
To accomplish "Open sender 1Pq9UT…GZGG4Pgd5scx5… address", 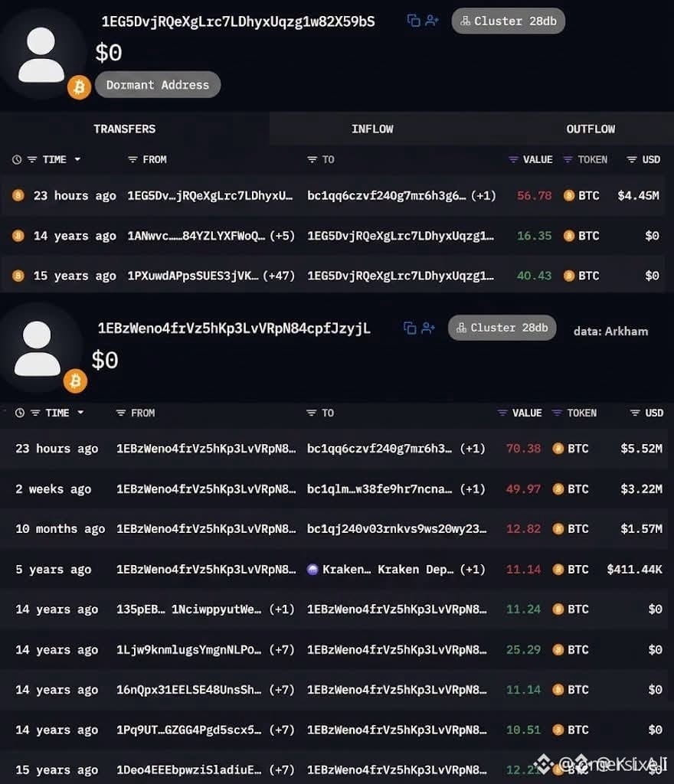I will click(189, 730).
